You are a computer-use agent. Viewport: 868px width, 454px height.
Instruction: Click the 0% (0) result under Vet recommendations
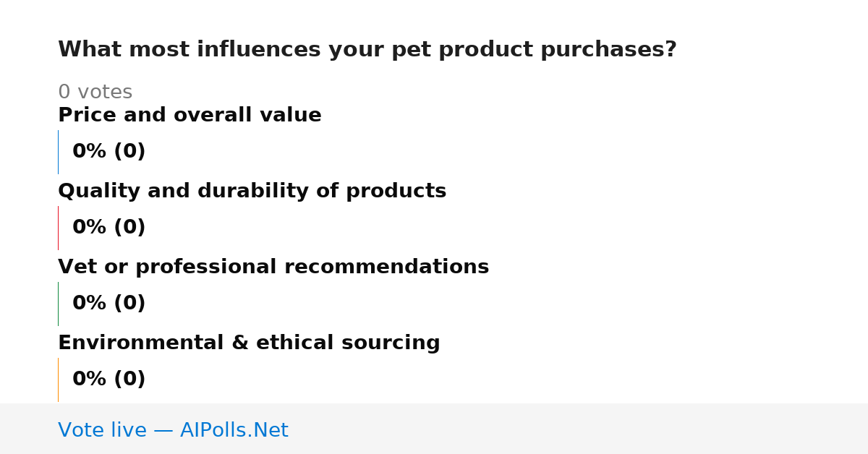(x=109, y=304)
